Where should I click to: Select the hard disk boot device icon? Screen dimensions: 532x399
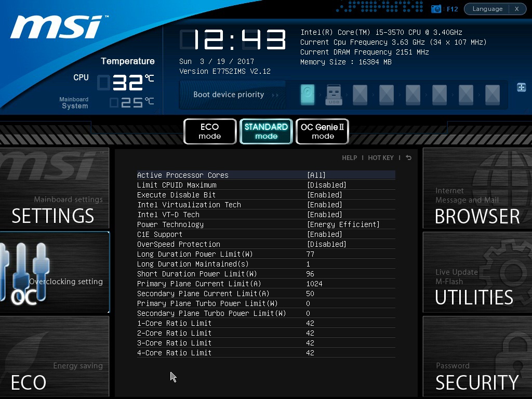point(308,95)
